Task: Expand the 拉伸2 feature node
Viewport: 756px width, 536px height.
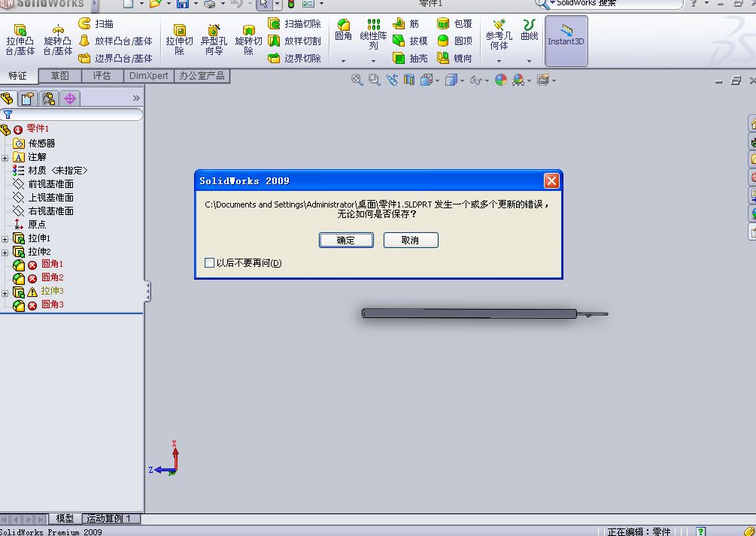Action: pos(5,252)
